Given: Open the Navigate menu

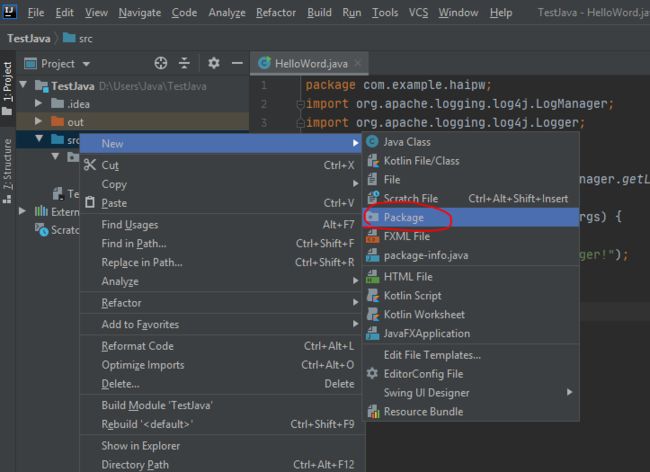Looking at the screenshot, I should [x=140, y=13].
